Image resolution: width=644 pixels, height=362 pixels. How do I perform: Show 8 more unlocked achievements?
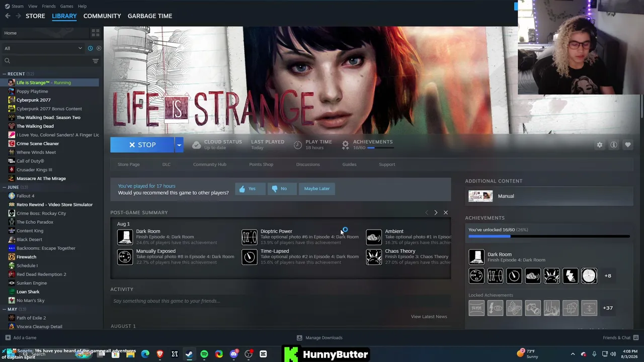(608, 276)
